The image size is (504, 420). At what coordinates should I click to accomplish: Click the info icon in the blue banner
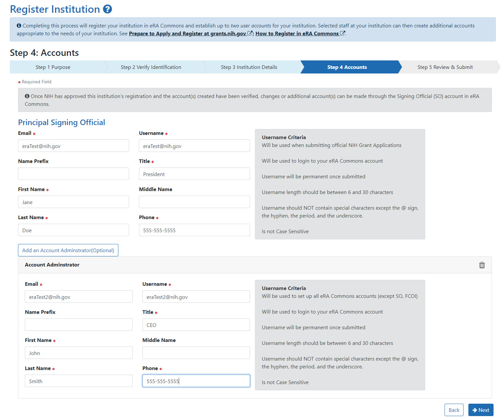pos(19,25)
